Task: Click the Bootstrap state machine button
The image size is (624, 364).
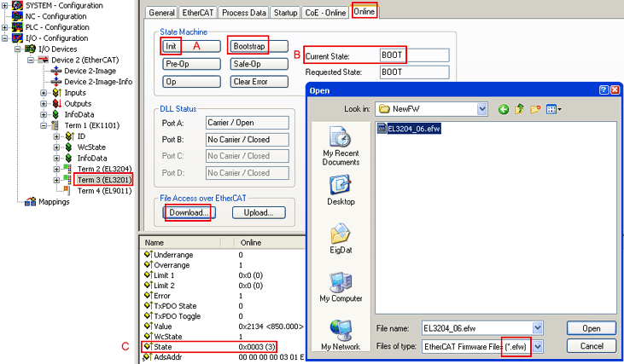Action: point(249,45)
